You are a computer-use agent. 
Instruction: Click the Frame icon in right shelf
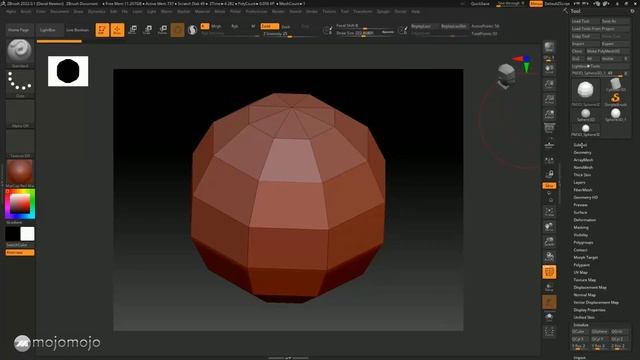[549, 212]
